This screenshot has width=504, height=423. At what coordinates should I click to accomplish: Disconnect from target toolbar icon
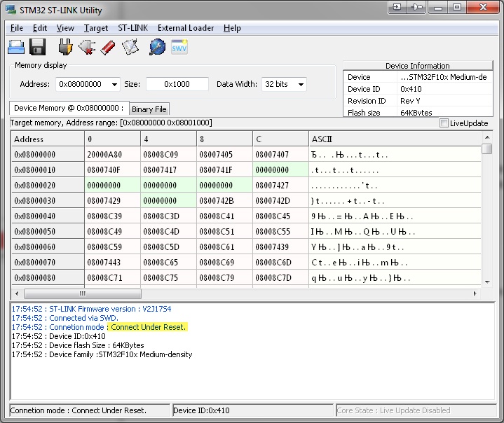[x=87, y=48]
